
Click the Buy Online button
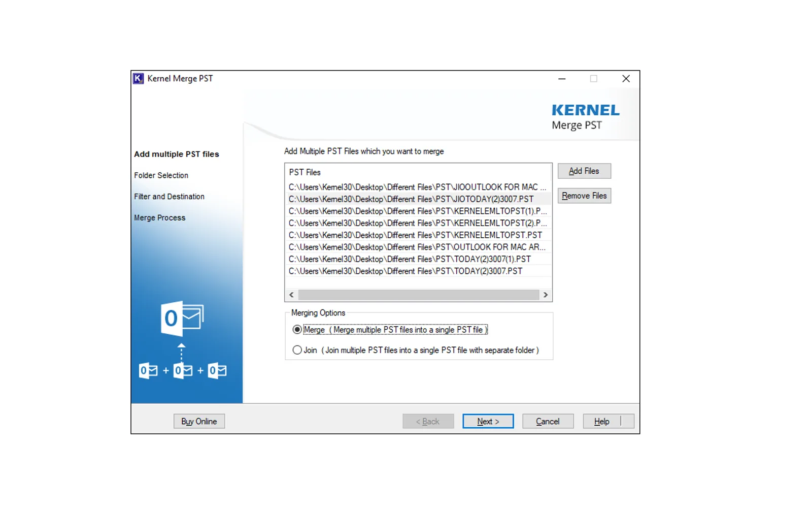tap(199, 421)
